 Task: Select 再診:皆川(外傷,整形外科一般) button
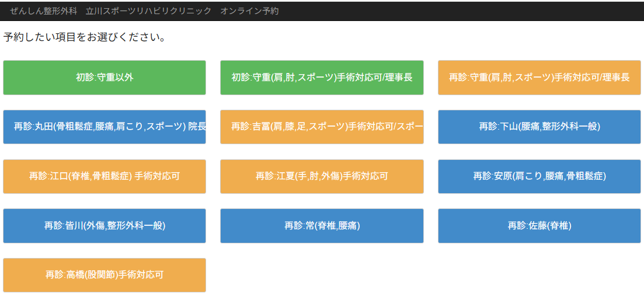105,226
